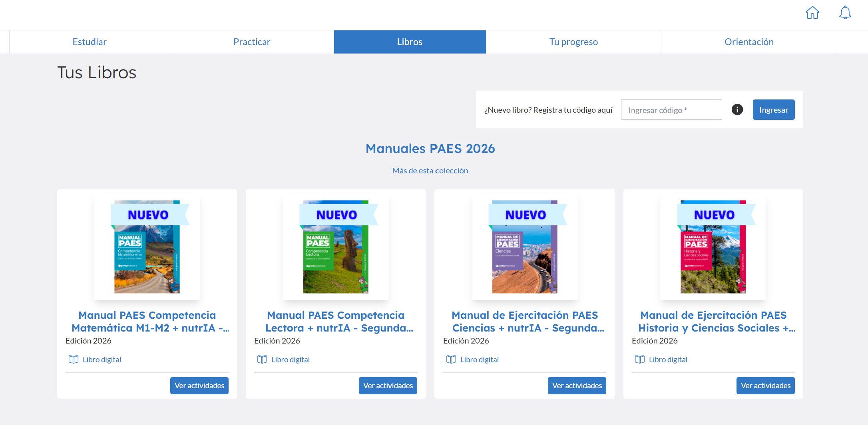868x425 pixels.
Task: Click the info icon beside code field
Action: [x=737, y=109]
